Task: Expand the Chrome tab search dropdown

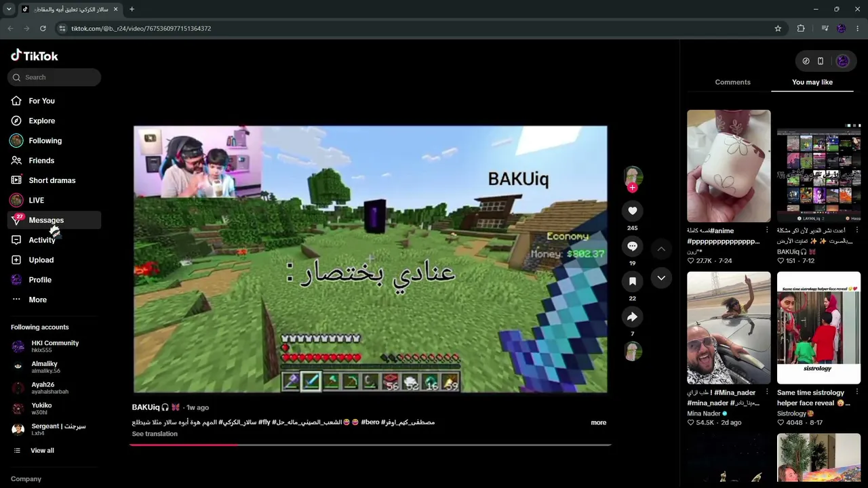Action: tap(9, 9)
